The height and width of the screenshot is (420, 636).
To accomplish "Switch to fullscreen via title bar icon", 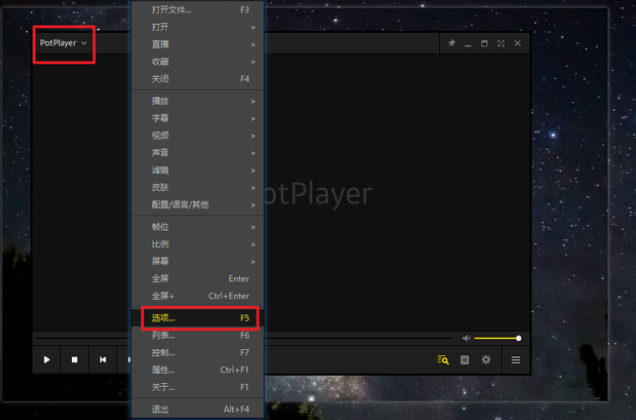I will pyautogui.click(x=501, y=44).
